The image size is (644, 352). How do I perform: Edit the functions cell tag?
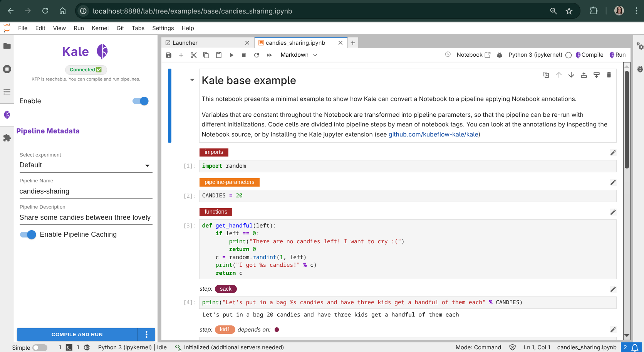click(x=613, y=212)
